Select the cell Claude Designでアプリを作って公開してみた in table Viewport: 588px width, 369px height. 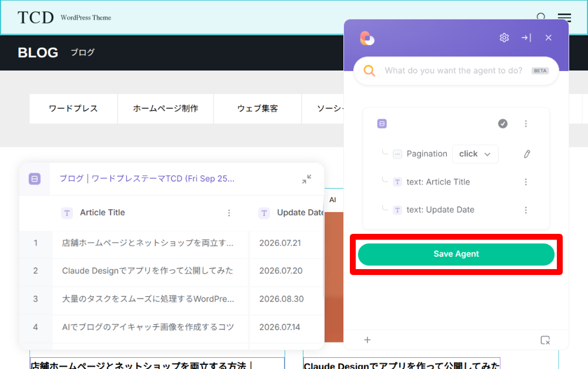click(148, 271)
